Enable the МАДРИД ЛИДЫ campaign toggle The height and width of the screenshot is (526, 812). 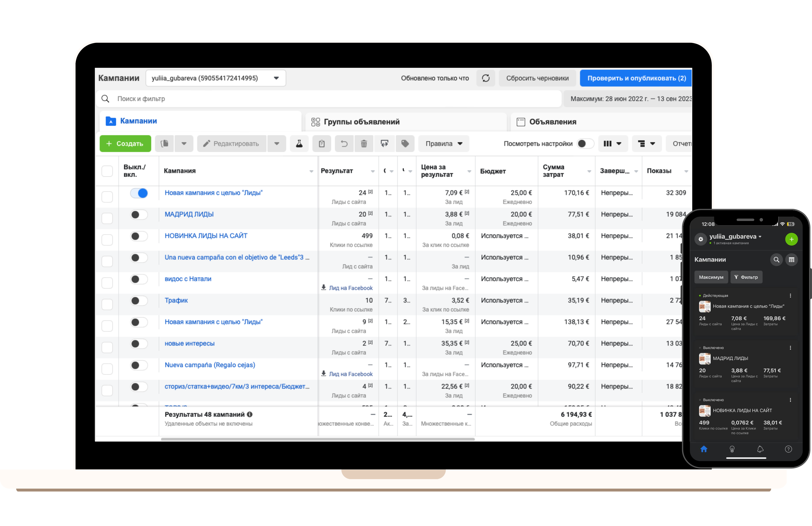tap(139, 215)
